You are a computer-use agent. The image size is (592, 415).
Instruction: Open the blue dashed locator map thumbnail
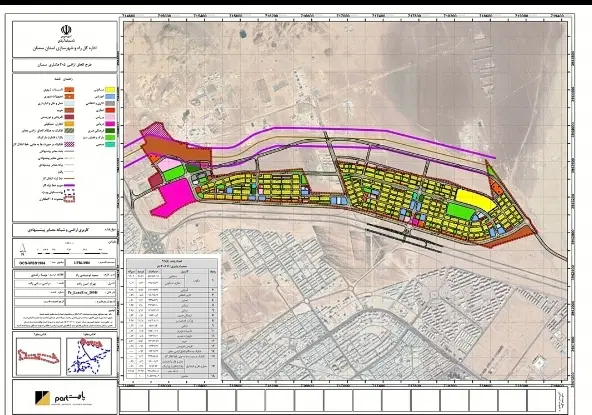pyautogui.click(x=89, y=356)
